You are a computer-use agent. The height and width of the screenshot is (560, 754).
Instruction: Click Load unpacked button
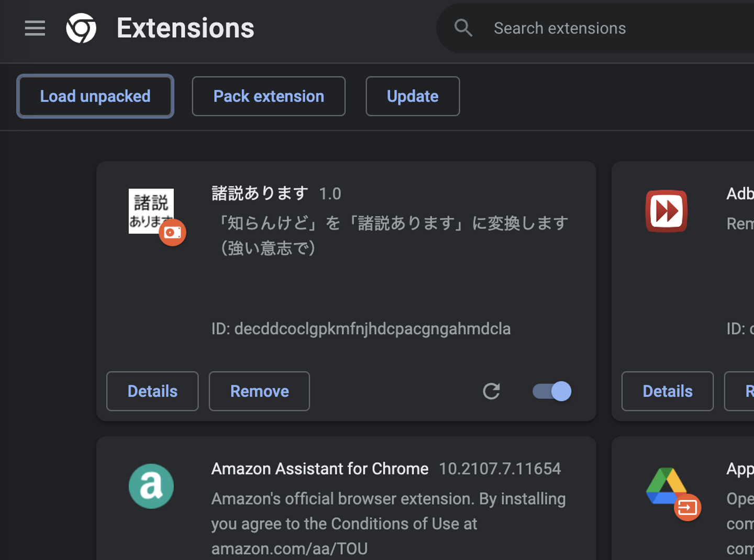(95, 96)
